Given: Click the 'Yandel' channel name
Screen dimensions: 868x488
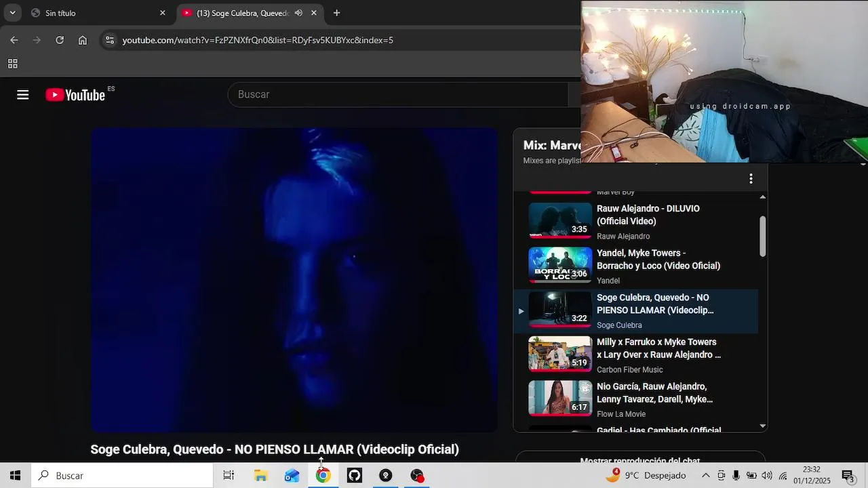Looking at the screenshot, I should pyautogui.click(x=608, y=281).
